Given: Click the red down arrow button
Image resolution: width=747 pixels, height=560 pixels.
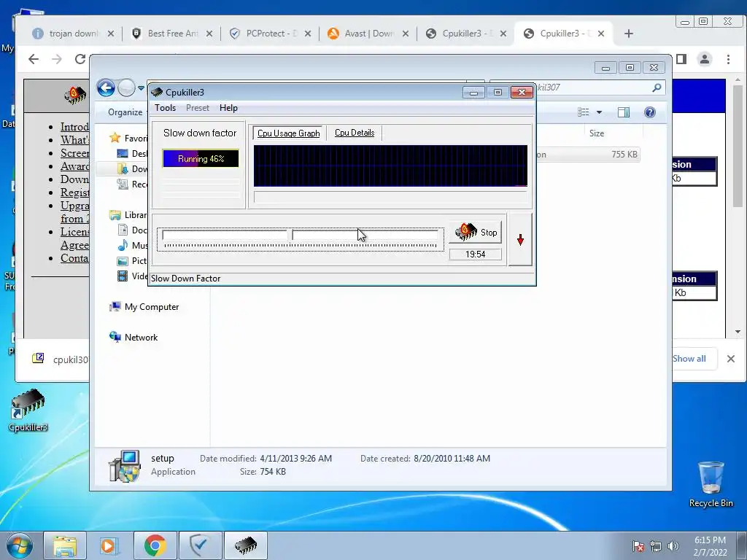Looking at the screenshot, I should (520, 239).
